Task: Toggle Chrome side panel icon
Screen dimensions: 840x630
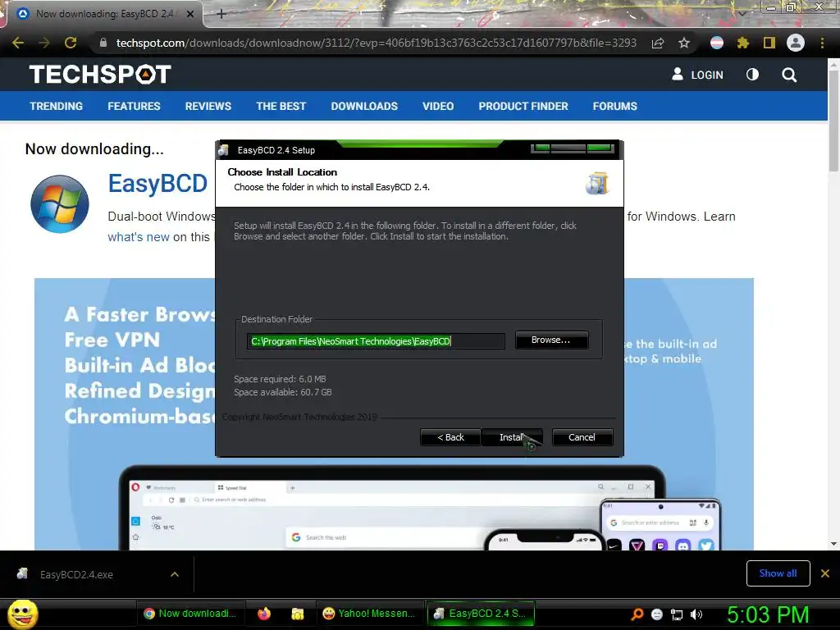Action: click(769, 43)
